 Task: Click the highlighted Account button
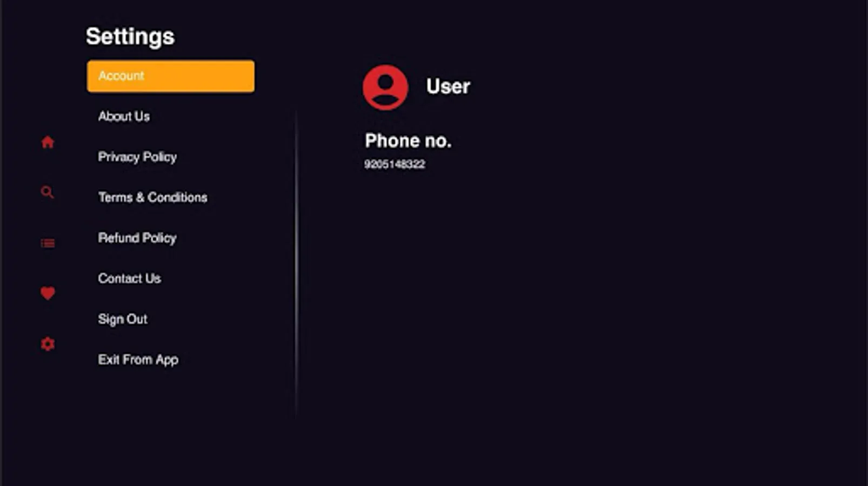(x=170, y=76)
